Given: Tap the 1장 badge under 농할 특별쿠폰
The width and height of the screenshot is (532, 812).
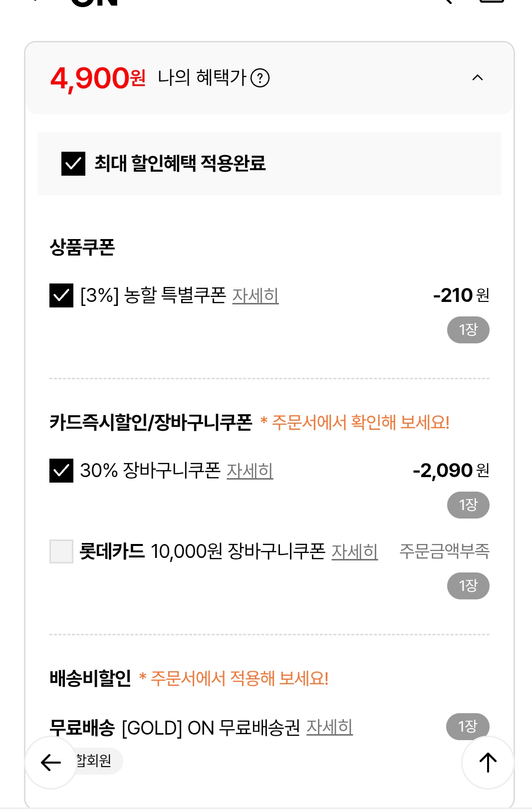Looking at the screenshot, I should 468,330.
